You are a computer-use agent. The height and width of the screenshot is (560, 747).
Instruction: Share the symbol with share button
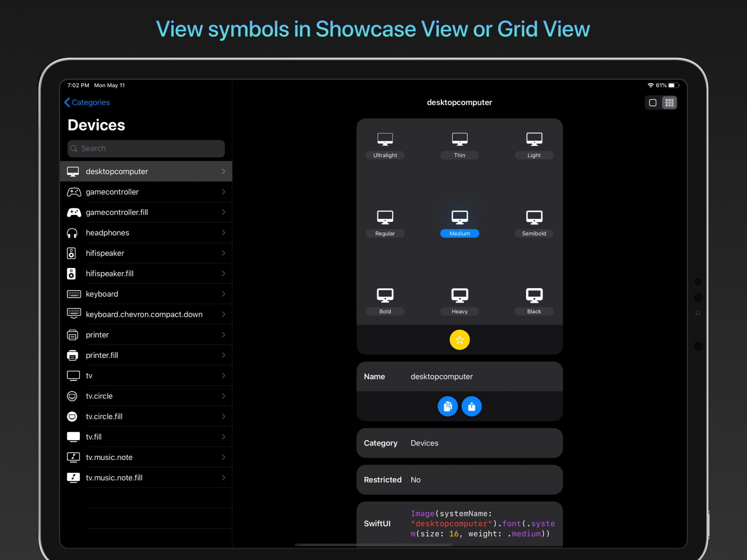tap(471, 406)
